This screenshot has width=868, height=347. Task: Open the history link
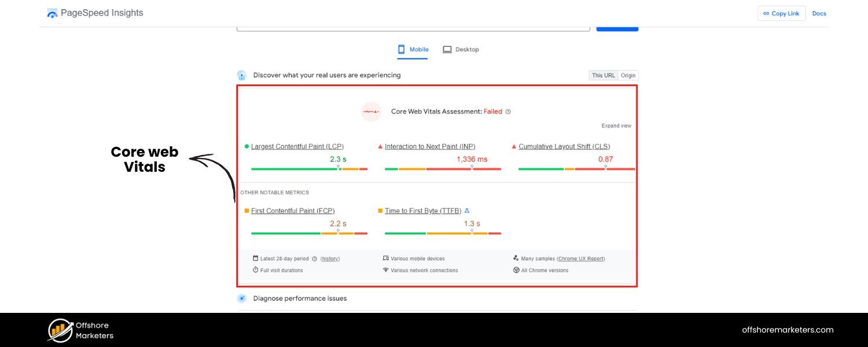coord(329,259)
